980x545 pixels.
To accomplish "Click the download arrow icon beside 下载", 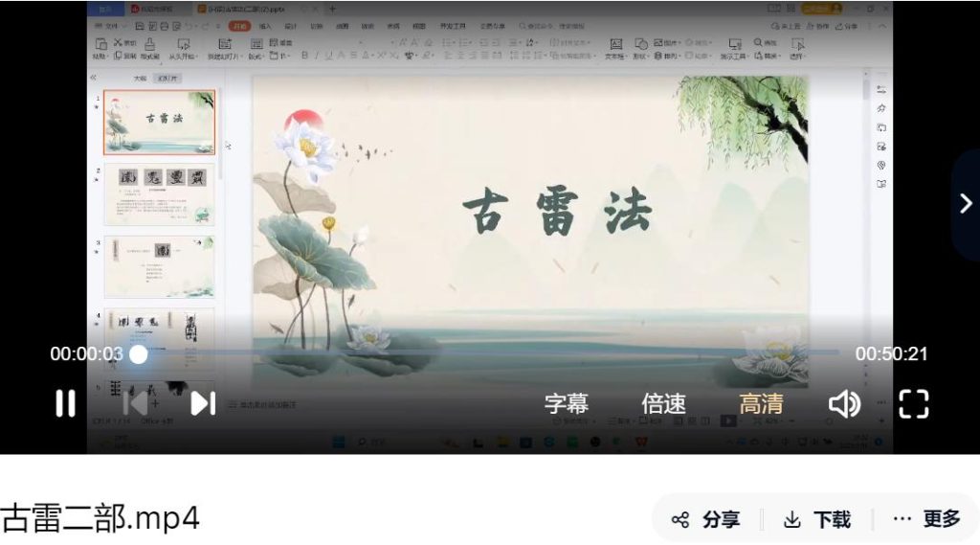I will pos(791,520).
